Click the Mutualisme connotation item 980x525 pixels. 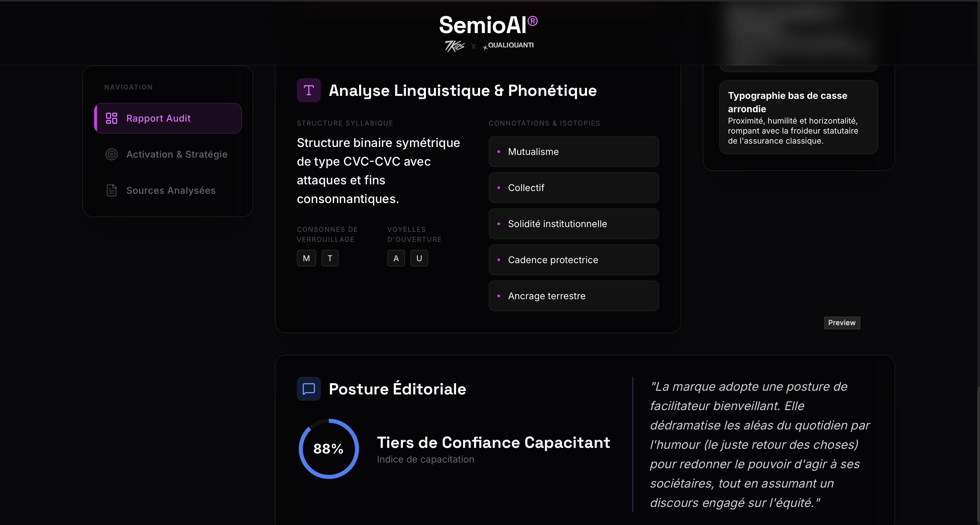pos(573,152)
